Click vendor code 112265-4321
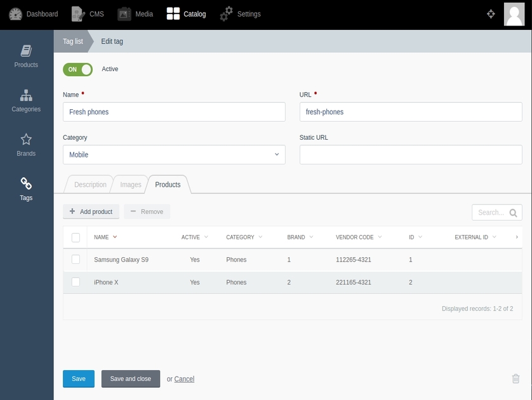The width and height of the screenshot is (532, 400). tap(353, 260)
